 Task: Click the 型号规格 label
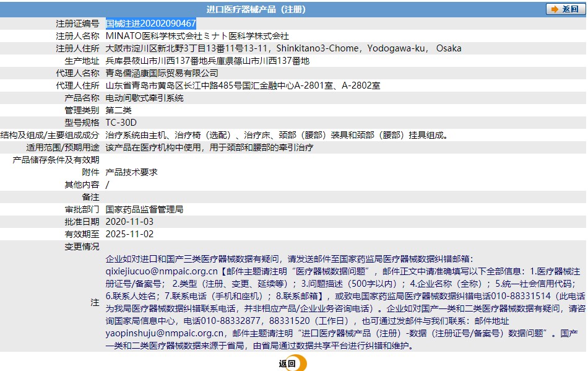point(82,123)
